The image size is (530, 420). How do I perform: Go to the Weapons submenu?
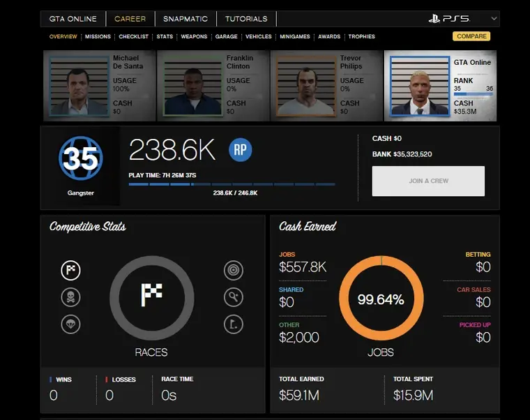click(194, 36)
